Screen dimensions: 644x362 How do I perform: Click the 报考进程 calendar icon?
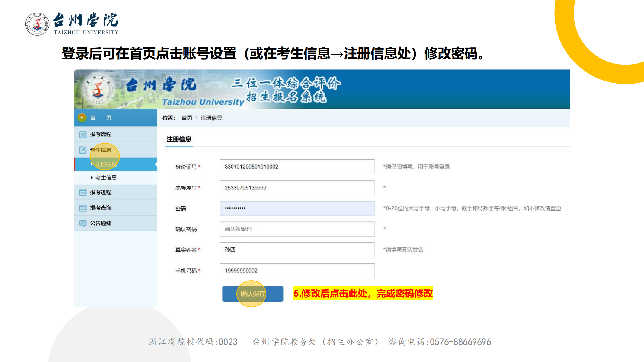tap(83, 192)
